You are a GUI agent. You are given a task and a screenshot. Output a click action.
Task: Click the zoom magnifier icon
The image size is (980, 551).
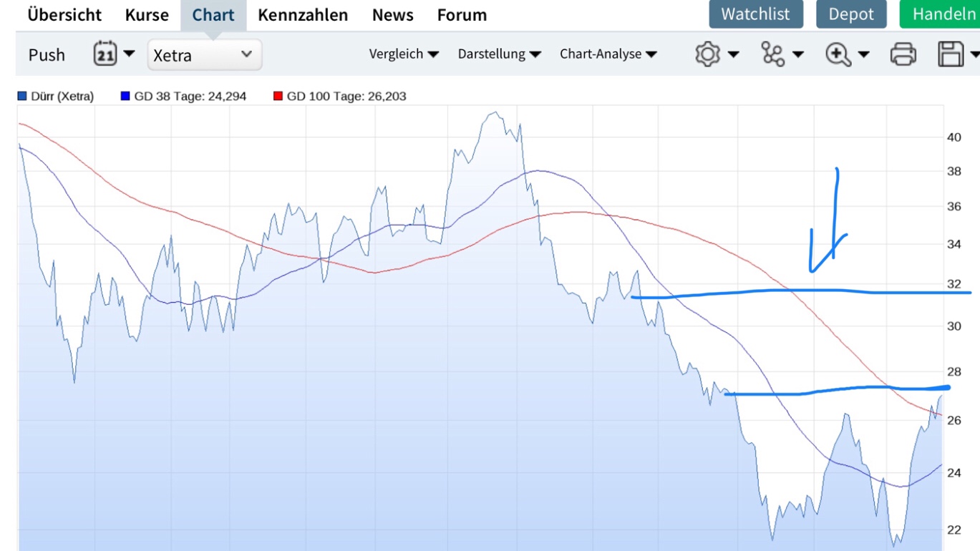tap(838, 54)
